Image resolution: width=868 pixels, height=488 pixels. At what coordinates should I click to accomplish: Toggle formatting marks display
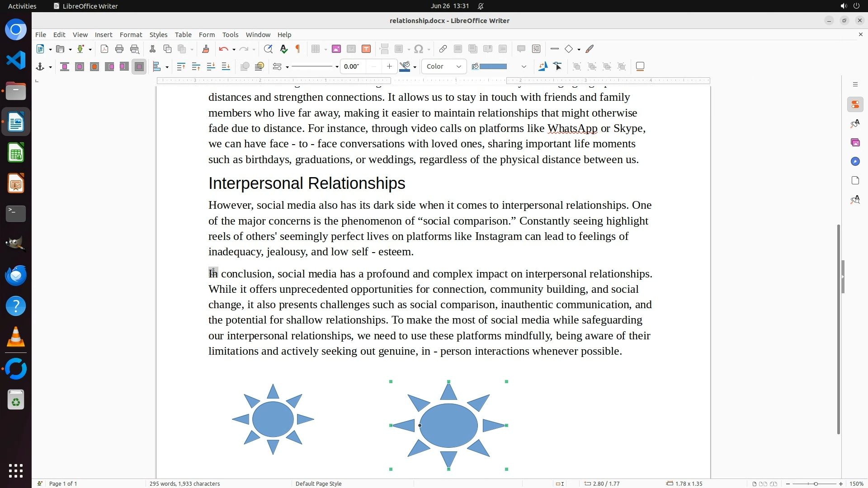tap(298, 49)
